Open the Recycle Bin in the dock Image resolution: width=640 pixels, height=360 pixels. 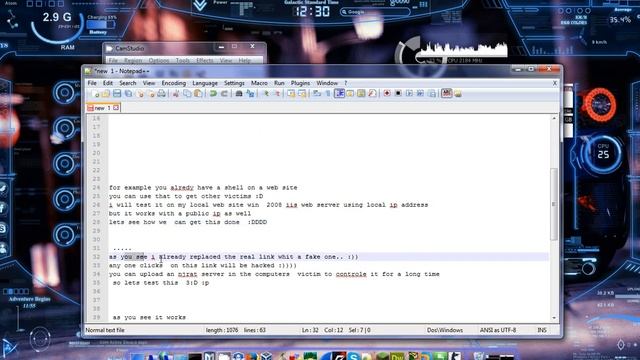coord(478,356)
